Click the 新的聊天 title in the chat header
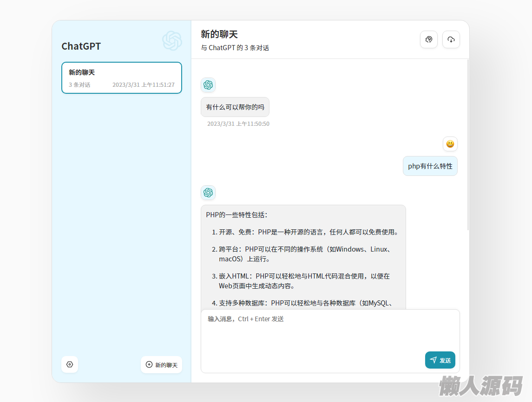Viewport: 532px width, 402px height. [219, 34]
